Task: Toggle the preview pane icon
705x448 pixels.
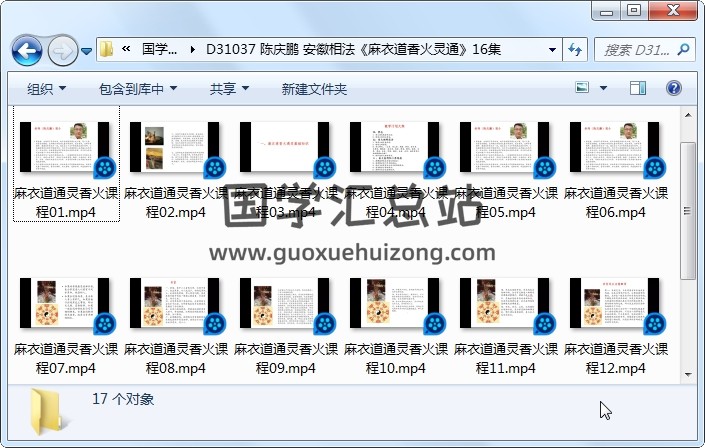Action: pos(638,89)
